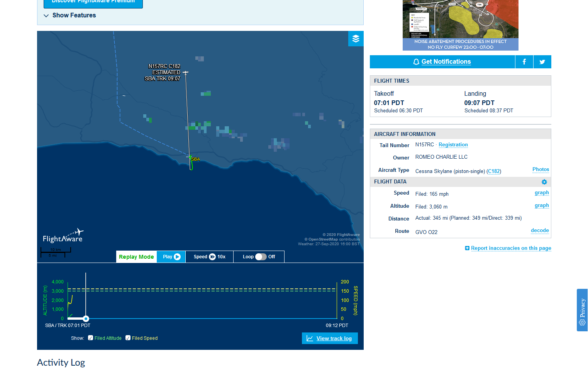Expand Show Features section

[70, 15]
